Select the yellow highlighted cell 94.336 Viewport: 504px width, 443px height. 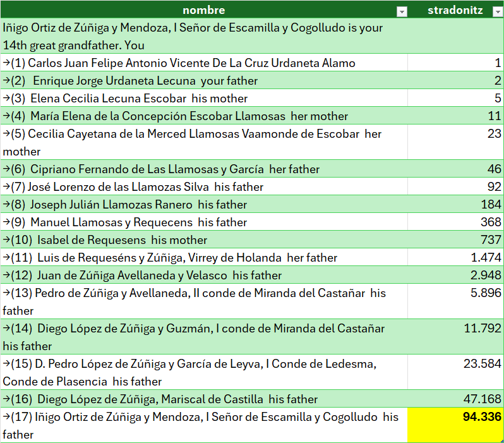click(x=455, y=425)
